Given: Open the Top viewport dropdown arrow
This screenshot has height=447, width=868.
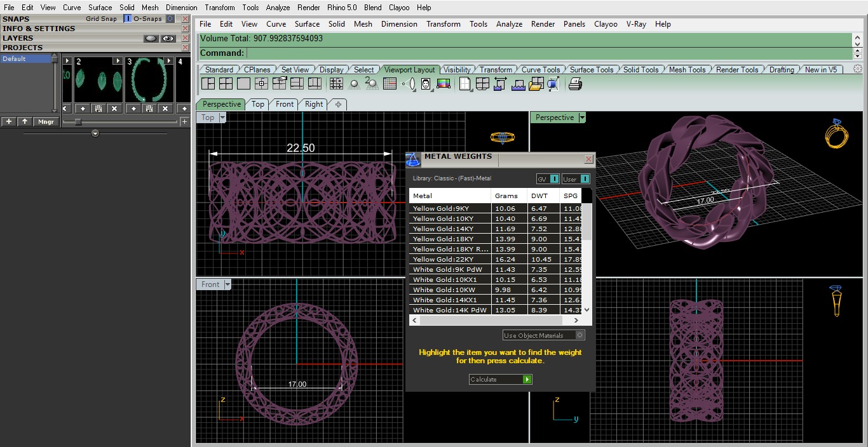Looking at the screenshot, I should pos(222,117).
